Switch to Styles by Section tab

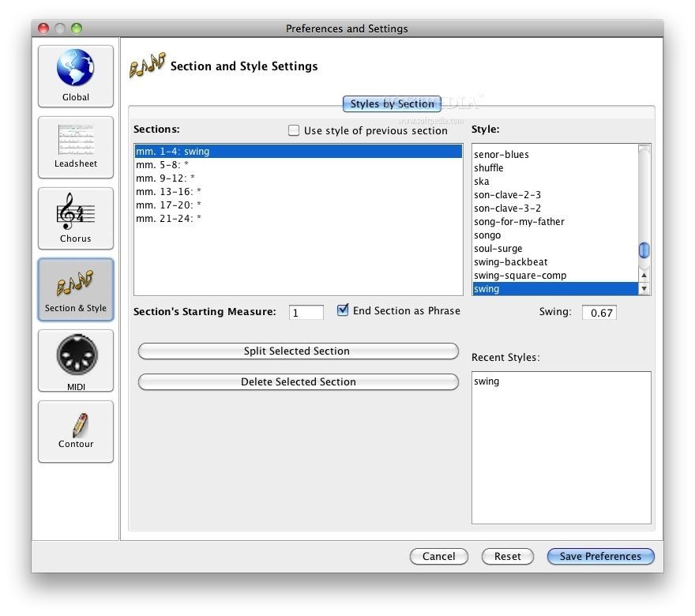click(x=393, y=103)
